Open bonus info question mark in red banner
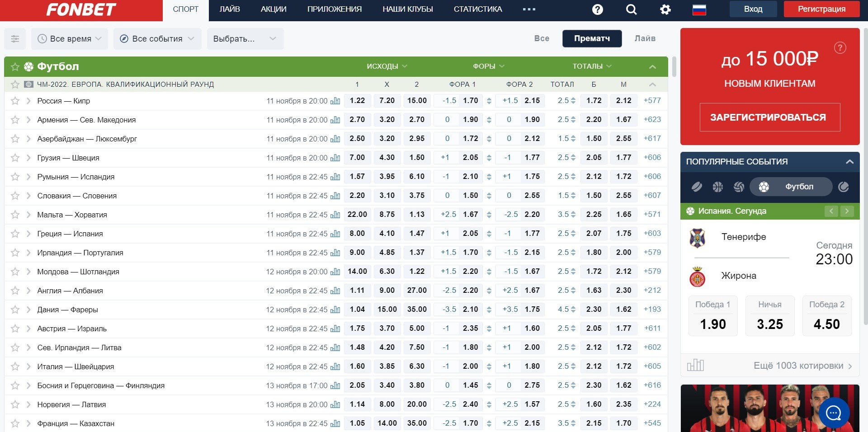This screenshot has height=432, width=868. coord(840,48)
